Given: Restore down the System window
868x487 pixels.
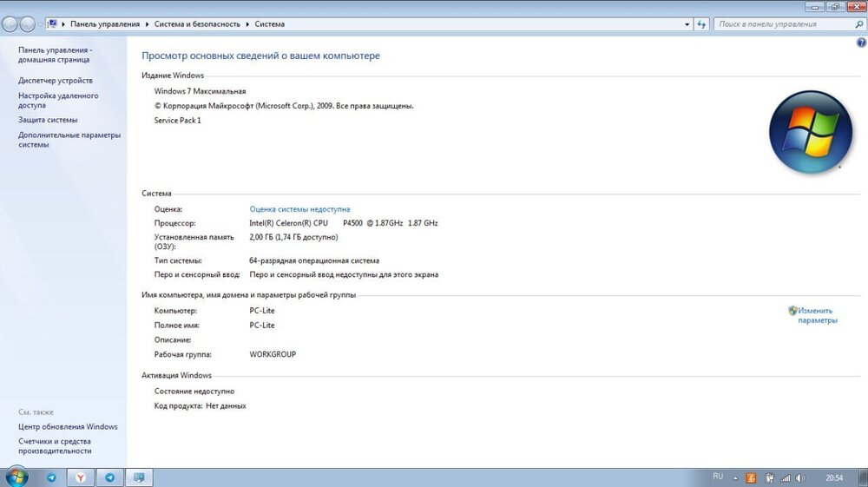Looking at the screenshot, I should click(x=834, y=7).
